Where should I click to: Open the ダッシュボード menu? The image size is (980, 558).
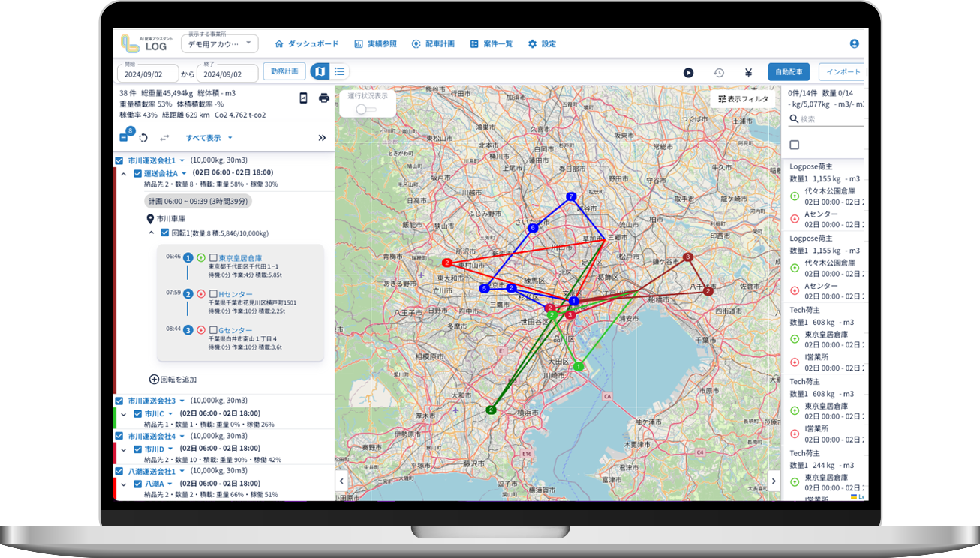(307, 44)
